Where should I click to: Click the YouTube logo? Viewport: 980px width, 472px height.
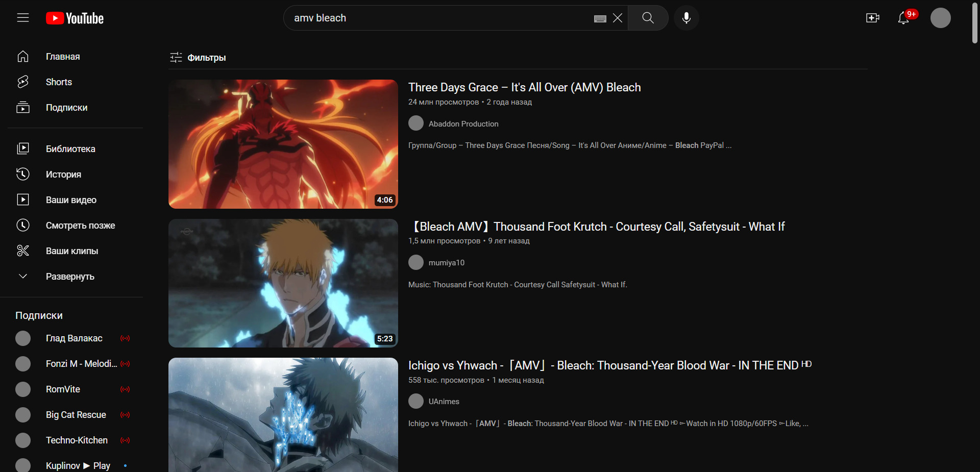tap(75, 18)
